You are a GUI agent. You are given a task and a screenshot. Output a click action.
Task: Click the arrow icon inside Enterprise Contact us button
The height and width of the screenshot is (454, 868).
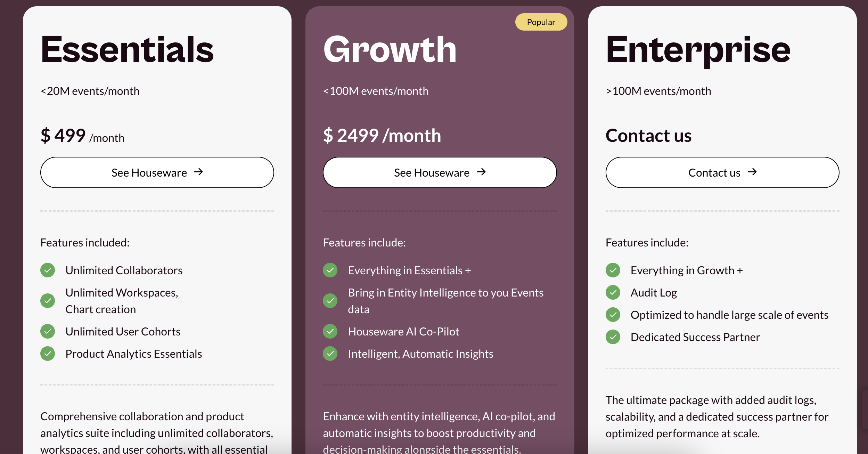[x=752, y=172]
